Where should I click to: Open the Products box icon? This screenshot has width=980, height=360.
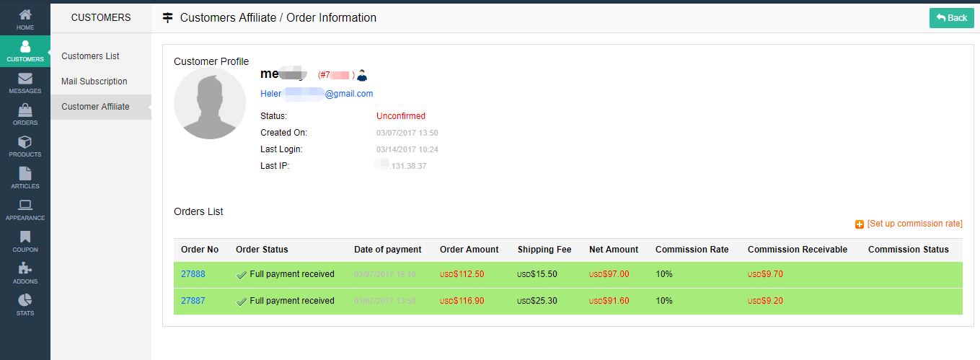25,142
